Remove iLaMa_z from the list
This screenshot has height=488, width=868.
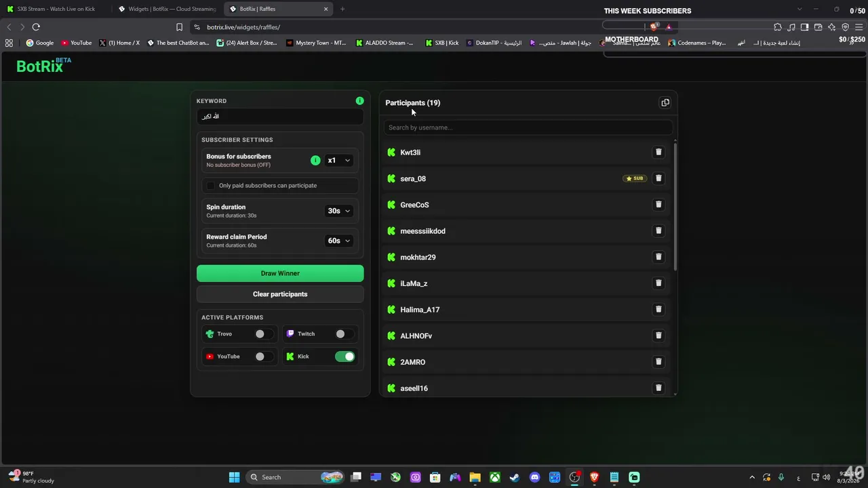[x=658, y=283]
